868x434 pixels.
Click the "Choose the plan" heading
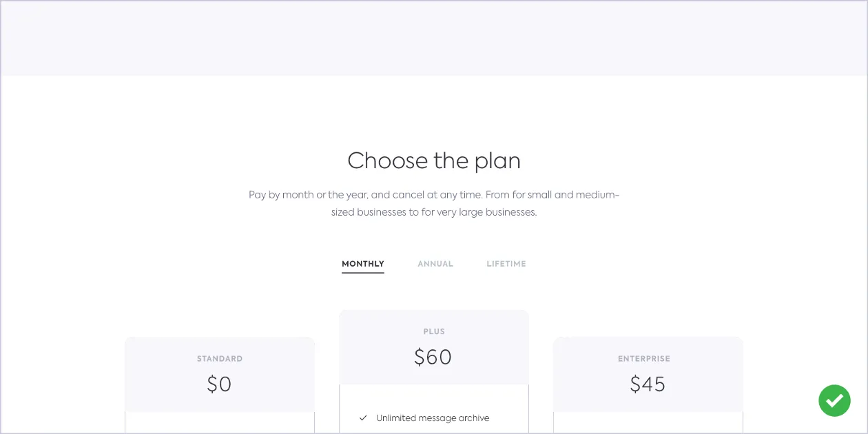point(434,161)
